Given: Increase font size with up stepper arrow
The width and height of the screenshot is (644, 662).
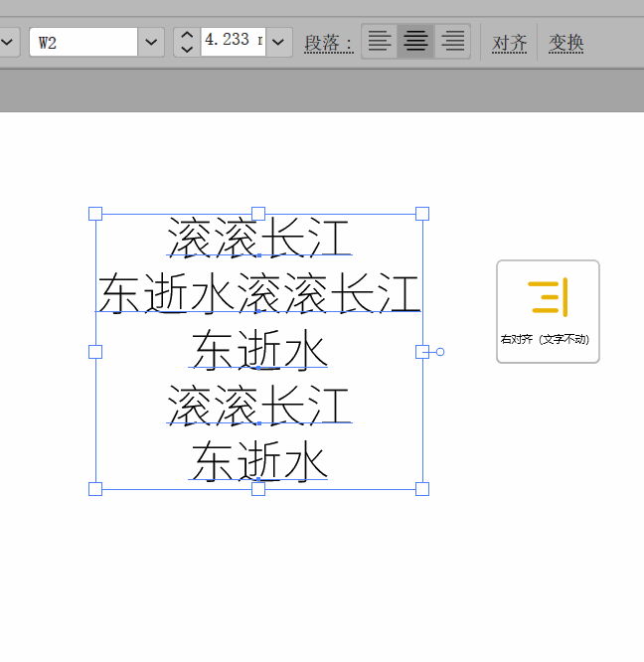Looking at the screenshot, I should [x=187, y=35].
